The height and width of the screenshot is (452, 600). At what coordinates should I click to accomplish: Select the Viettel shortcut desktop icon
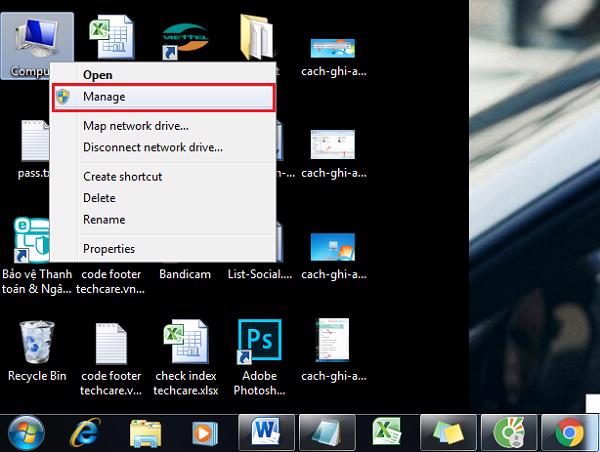(x=183, y=40)
